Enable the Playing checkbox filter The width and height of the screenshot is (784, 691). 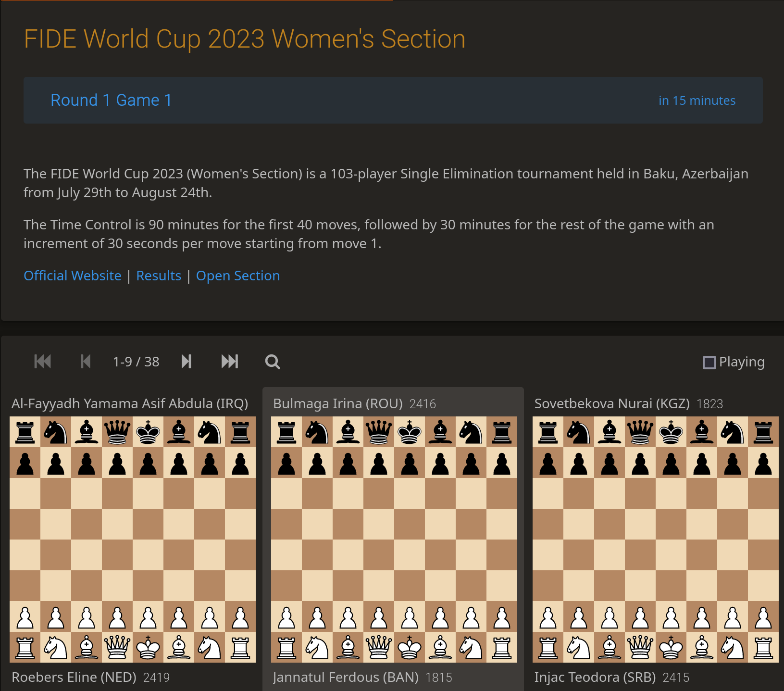point(709,362)
